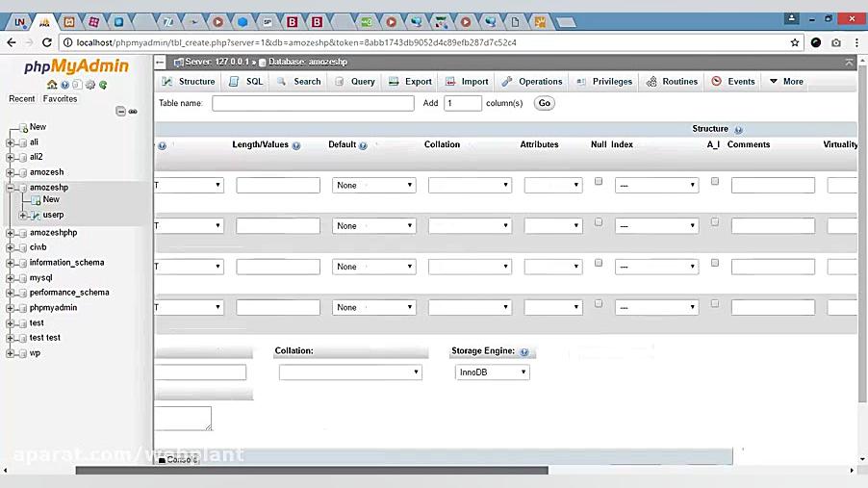Click the Privileges users icon
This screenshot has height=488, width=868.
(x=580, y=82)
